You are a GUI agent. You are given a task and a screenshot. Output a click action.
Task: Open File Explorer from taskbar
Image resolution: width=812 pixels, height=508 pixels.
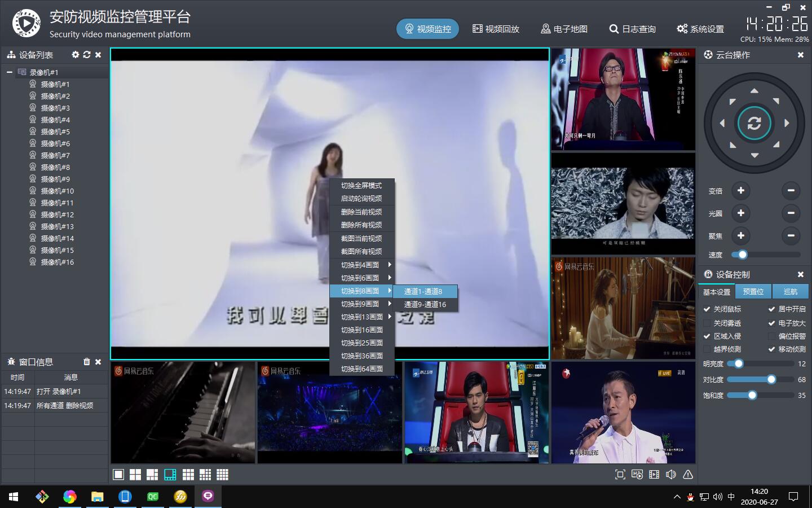point(98,497)
